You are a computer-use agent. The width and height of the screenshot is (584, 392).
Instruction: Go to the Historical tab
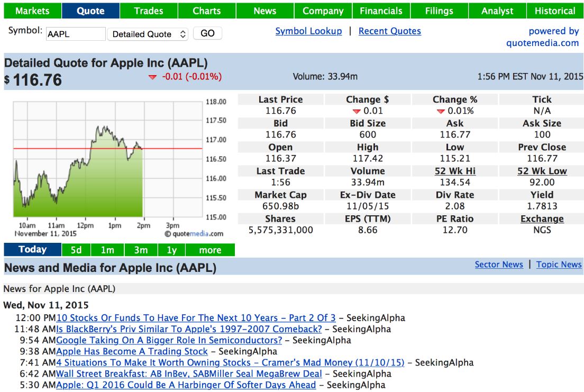pyautogui.click(x=555, y=11)
